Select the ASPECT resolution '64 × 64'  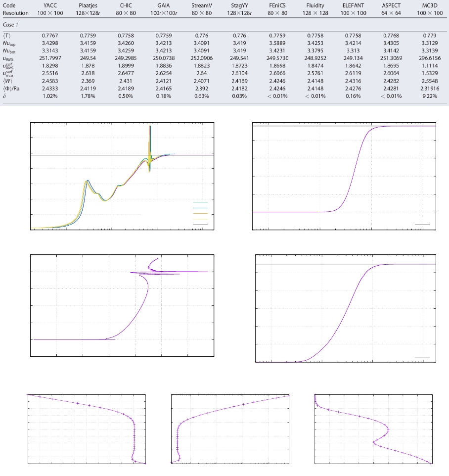[391, 13]
